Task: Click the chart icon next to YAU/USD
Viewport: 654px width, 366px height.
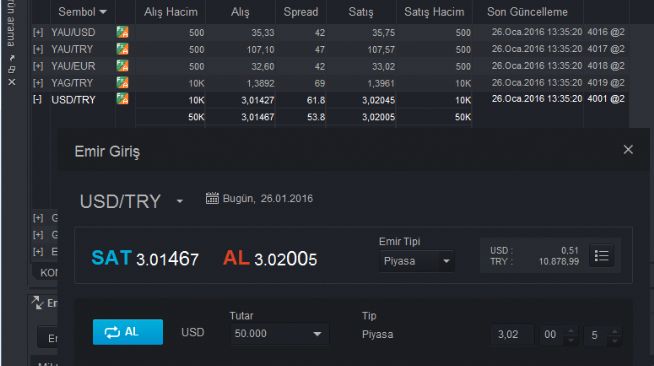Action: pyautogui.click(x=122, y=32)
